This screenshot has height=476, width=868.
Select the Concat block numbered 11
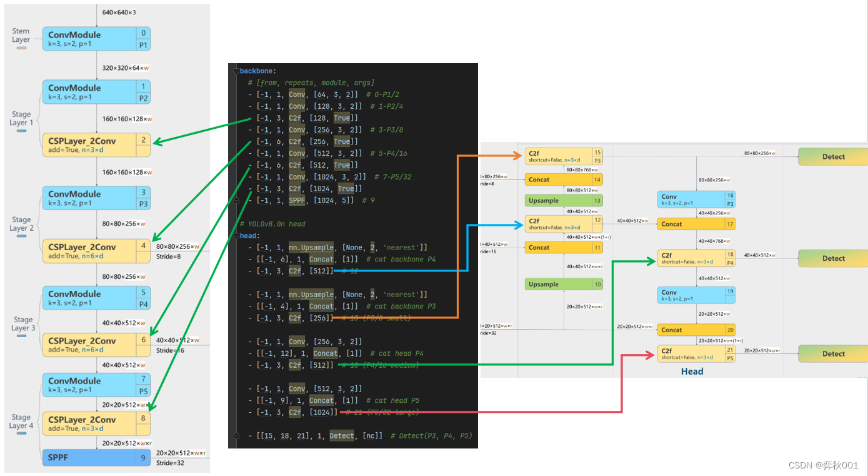564,248
